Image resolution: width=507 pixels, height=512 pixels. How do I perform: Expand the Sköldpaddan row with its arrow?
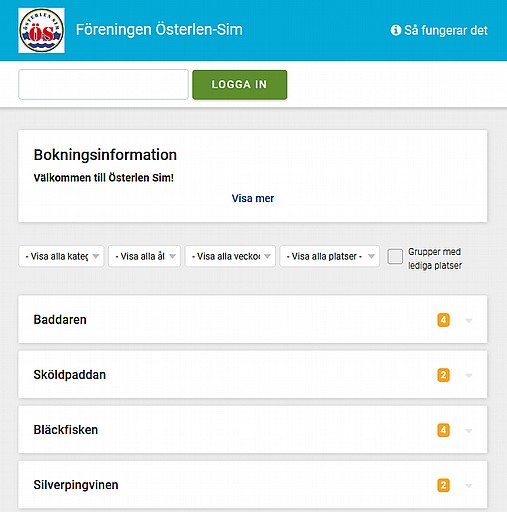pyautogui.click(x=469, y=375)
